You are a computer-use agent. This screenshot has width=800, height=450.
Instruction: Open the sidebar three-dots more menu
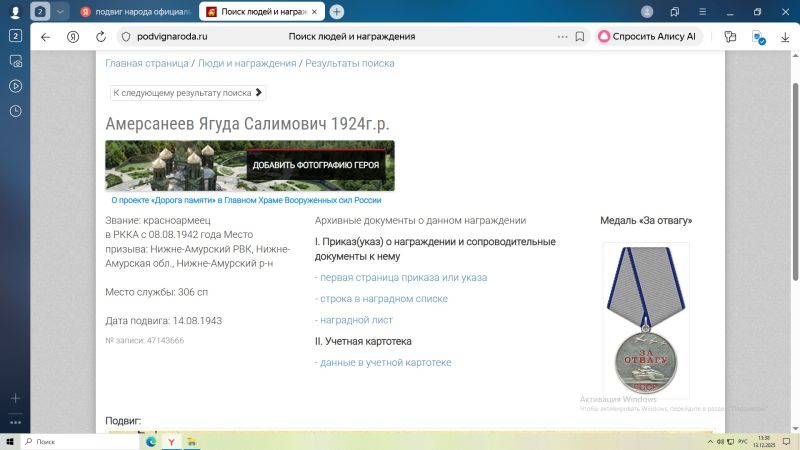pos(15,422)
